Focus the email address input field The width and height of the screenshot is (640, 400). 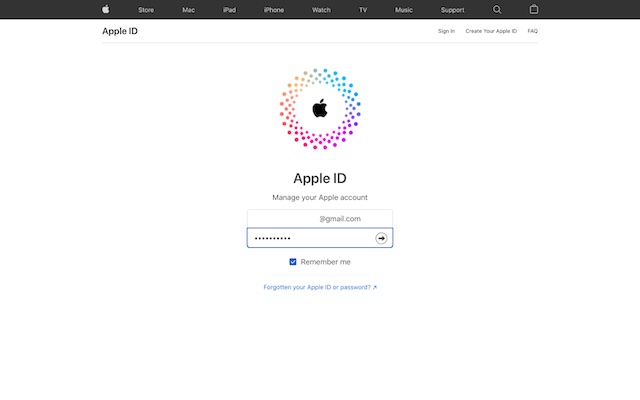[x=320, y=218]
